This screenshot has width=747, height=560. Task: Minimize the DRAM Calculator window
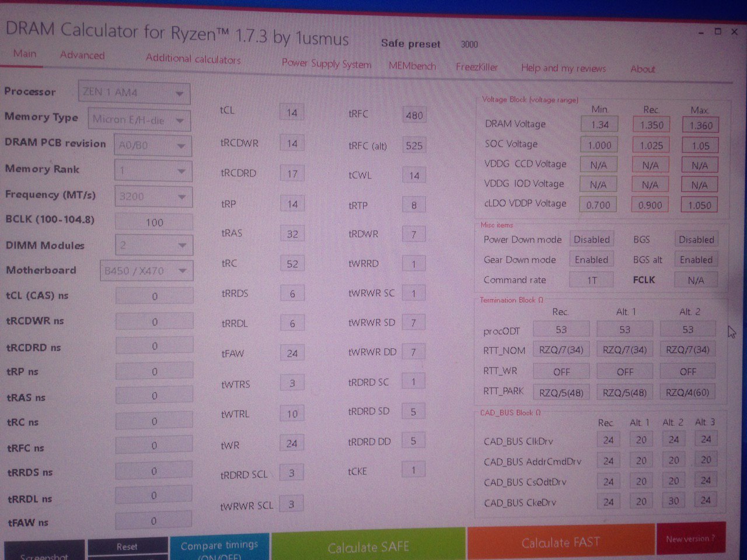(x=701, y=33)
